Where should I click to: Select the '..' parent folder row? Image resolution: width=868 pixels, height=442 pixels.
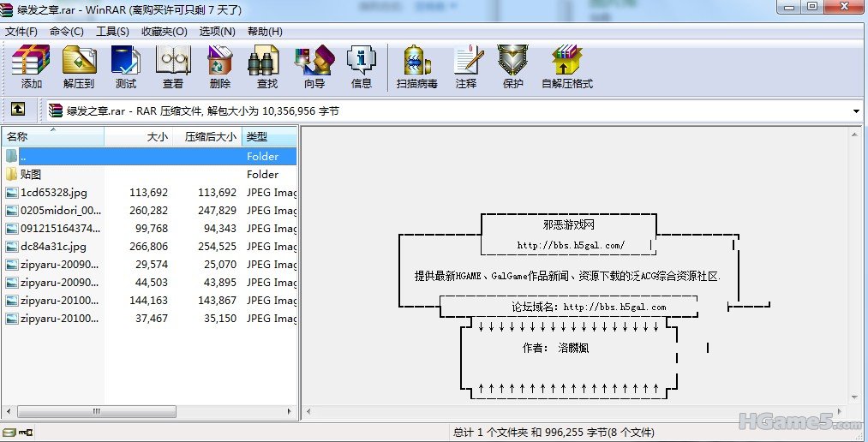(149, 157)
